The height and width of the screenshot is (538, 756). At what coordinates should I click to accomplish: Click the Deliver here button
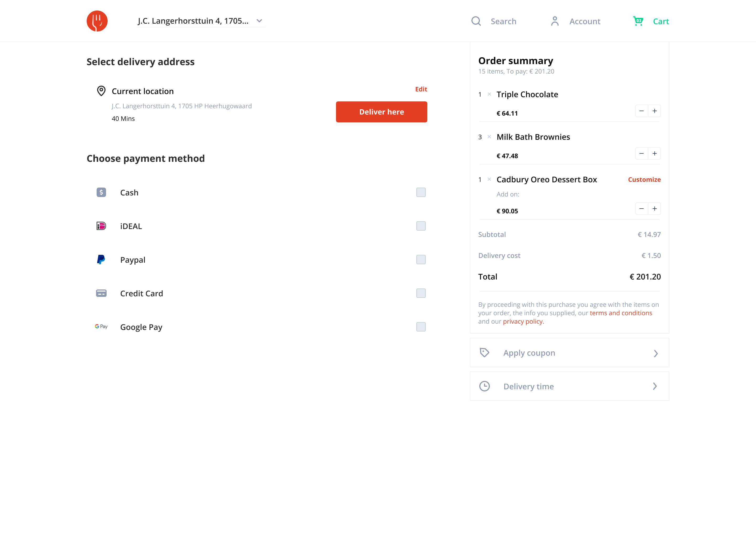(x=381, y=112)
